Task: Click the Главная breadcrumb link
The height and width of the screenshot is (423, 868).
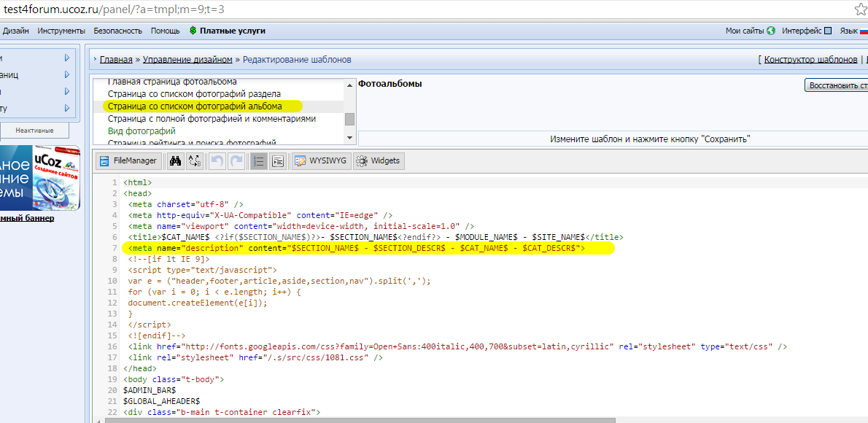Action: (116, 60)
